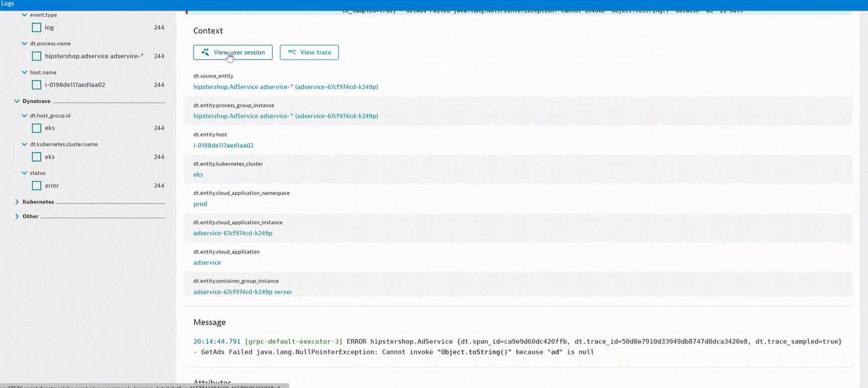Viewport: 868px width, 388px height.
Task: Expand the Kubernetes section
Action: (17, 201)
